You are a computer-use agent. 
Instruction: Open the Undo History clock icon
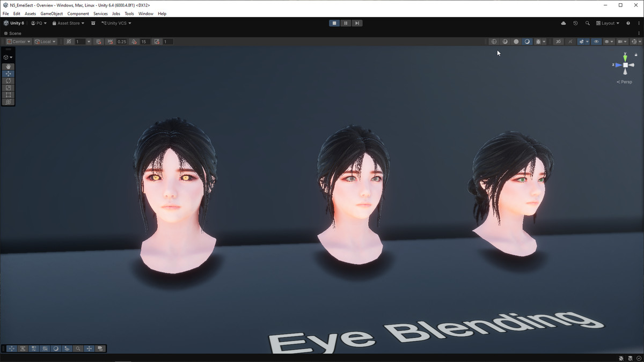point(575,23)
